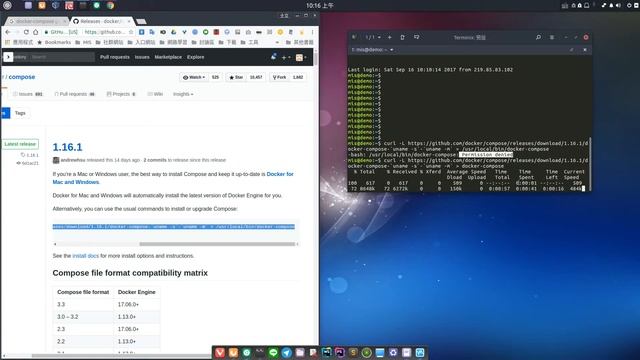The width and height of the screenshot is (640, 360).
Task: Launch WebStorm from the dock
Action: [x=327, y=353]
